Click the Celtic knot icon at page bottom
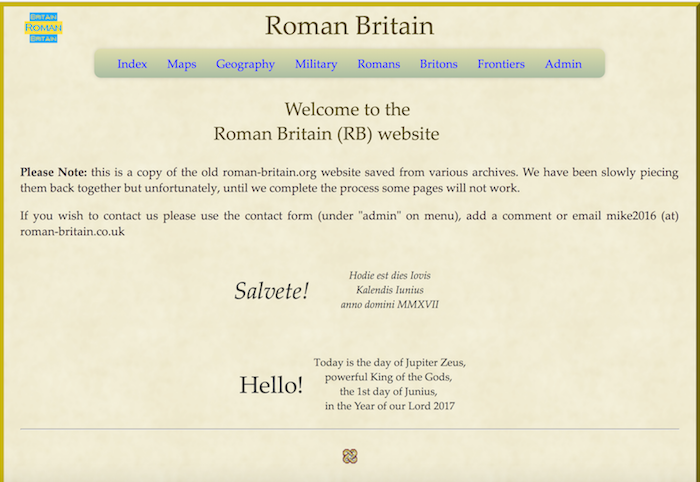Viewport: 700px width, 482px height. tap(350, 456)
